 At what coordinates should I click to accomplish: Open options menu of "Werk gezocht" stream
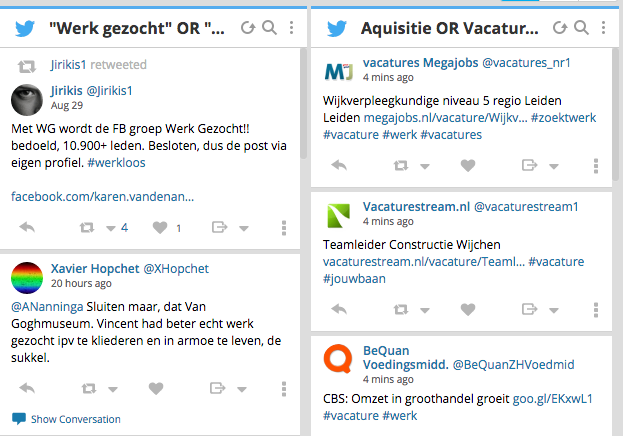point(292,28)
